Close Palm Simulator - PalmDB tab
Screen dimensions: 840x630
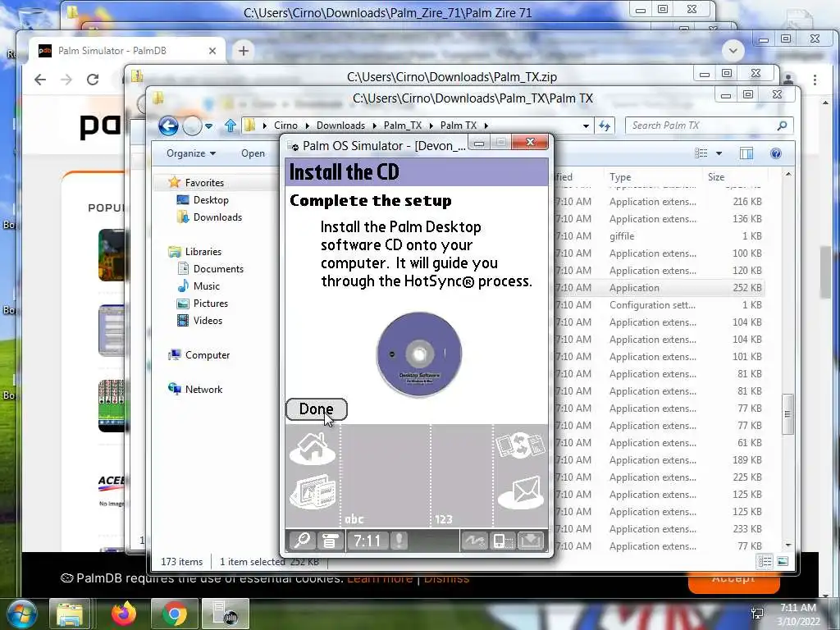(x=212, y=51)
